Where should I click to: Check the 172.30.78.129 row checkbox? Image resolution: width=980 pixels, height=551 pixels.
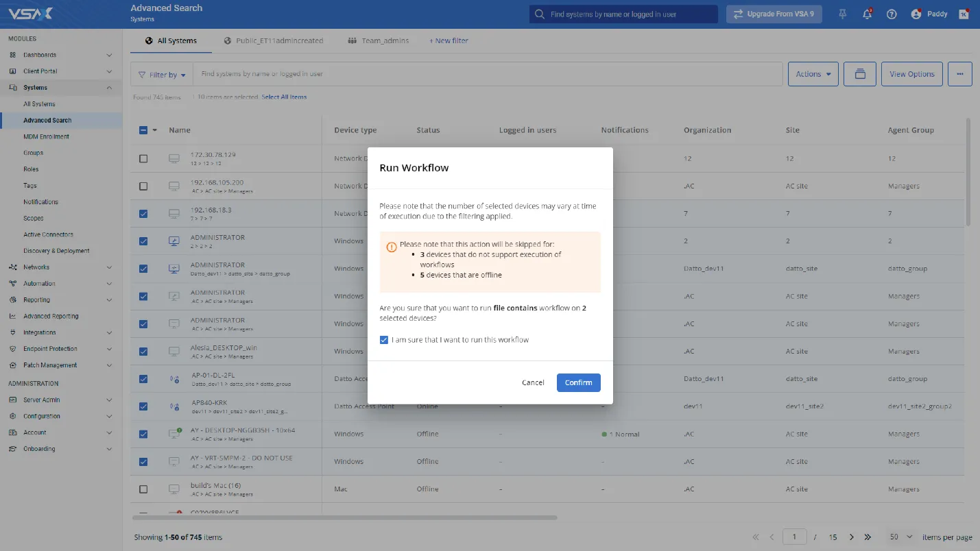click(x=143, y=158)
